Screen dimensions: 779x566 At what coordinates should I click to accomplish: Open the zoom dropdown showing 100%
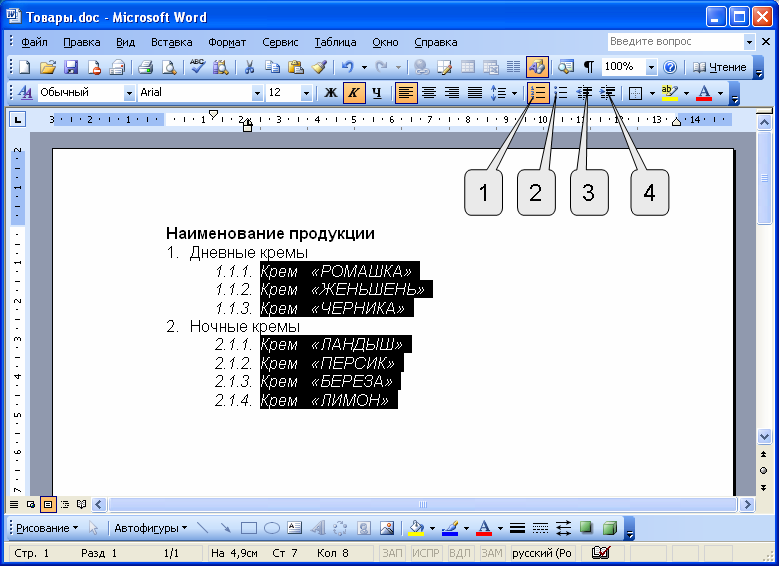[x=651, y=67]
